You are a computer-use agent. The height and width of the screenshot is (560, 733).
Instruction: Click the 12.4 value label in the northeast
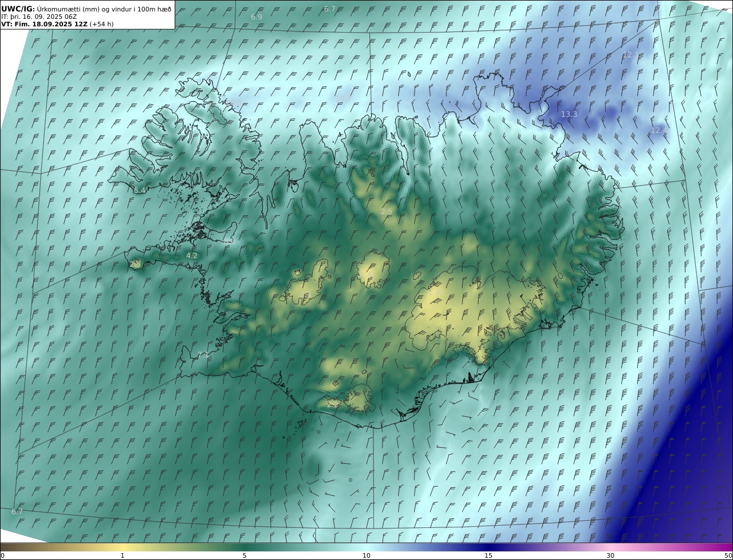[659, 131]
